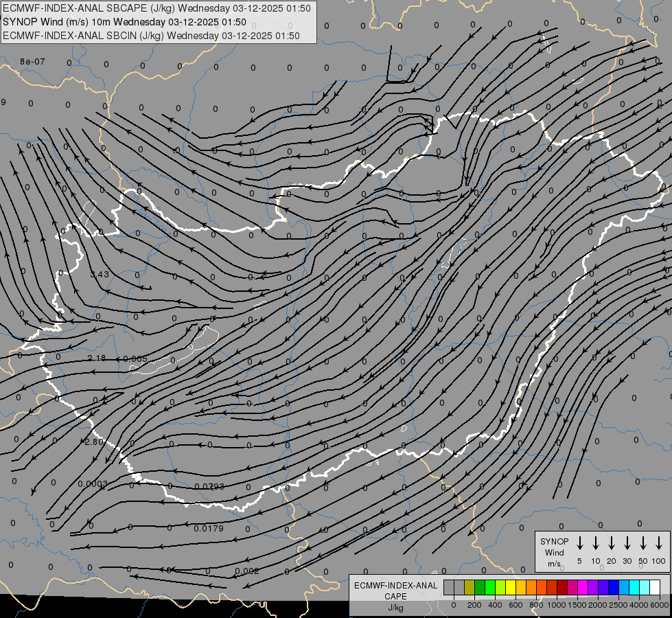Screen dimensions: 672x618
Task: Click the 2000 tick label on CAPE scale
Action: click(x=598, y=605)
